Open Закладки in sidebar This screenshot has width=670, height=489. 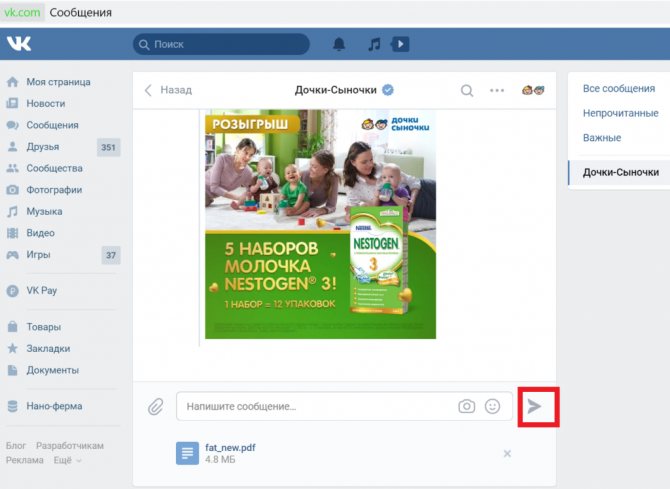pos(48,348)
